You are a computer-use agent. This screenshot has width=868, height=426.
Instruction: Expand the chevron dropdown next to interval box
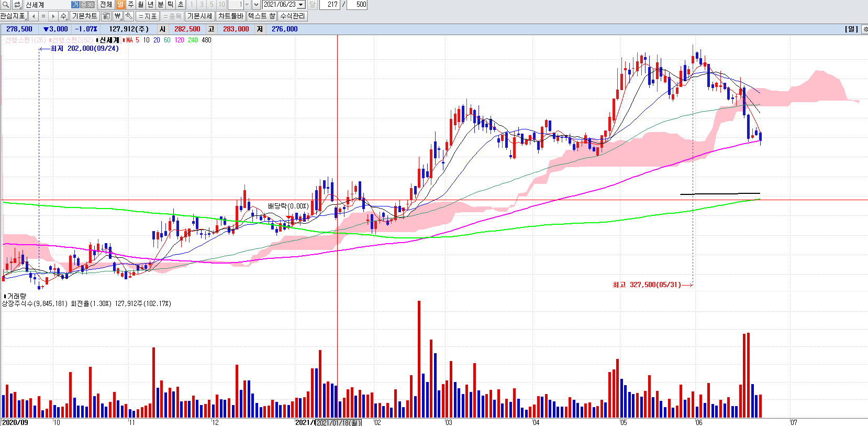point(256,5)
